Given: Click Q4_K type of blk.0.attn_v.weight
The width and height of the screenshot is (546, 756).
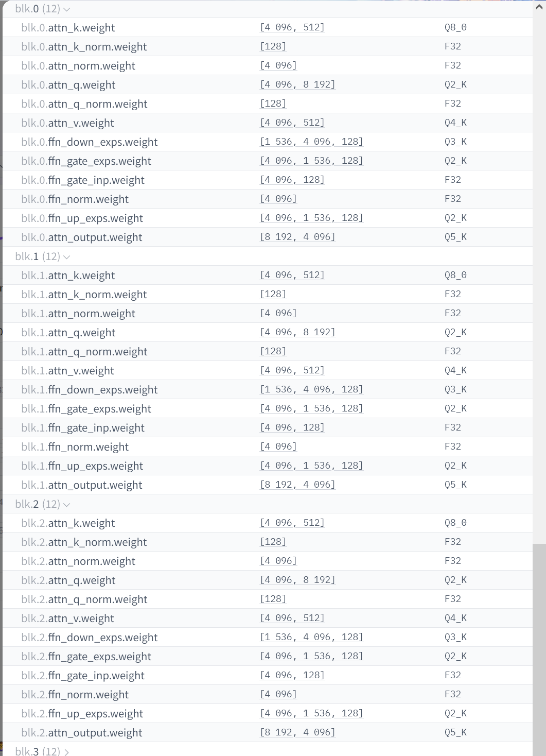Looking at the screenshot, I should 455,123.
